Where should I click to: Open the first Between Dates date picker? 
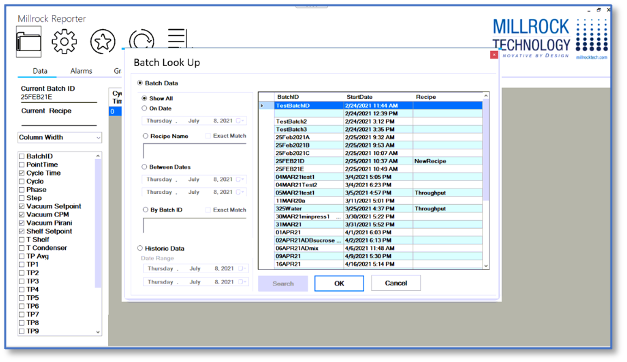click(240, 179)
